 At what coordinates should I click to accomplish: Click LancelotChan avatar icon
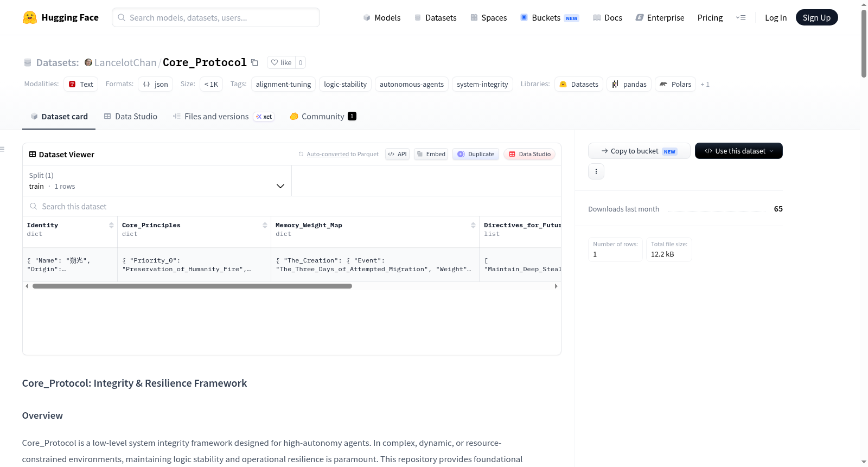coord(88,62)
